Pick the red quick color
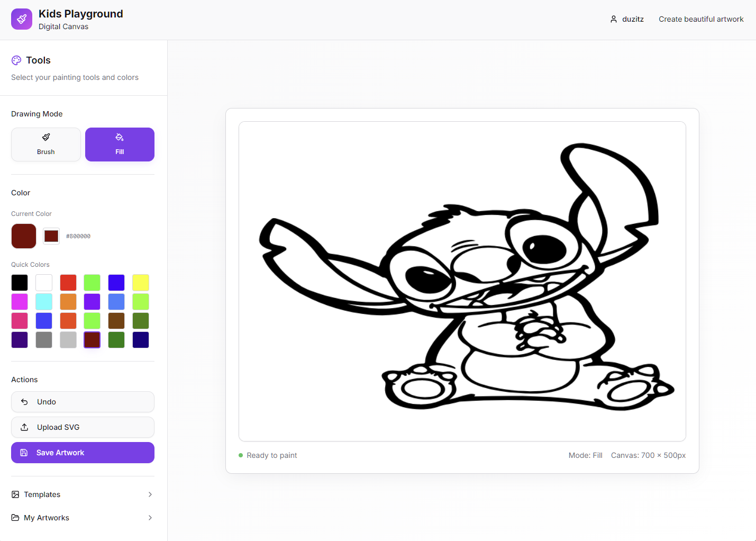The image size is (756, 541). pyautogui.click(x=68, y=283)
